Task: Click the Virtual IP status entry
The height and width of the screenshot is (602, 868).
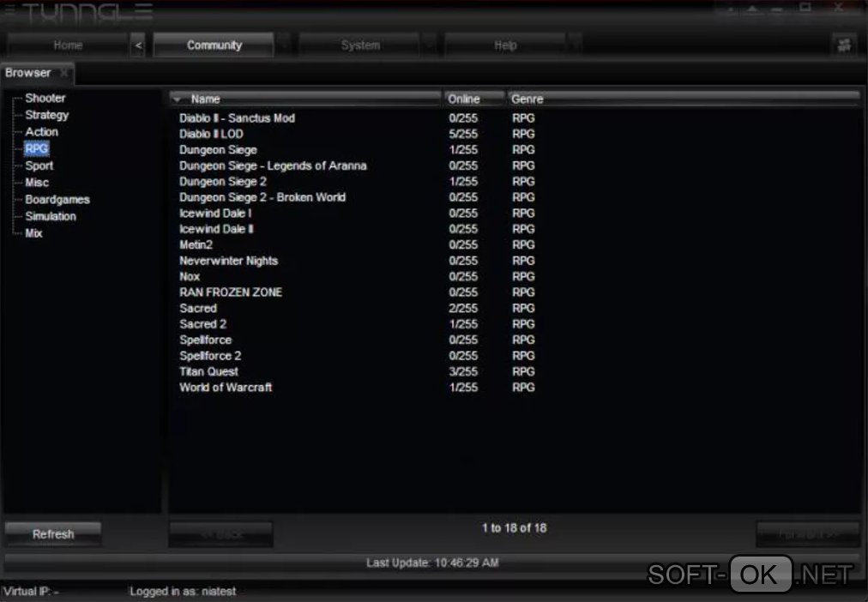Action: (31, 592)
